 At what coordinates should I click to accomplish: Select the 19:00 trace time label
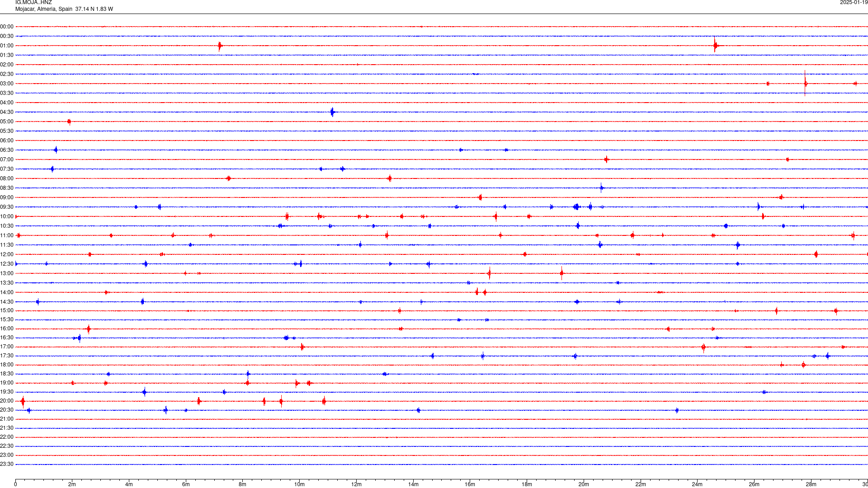(x=7, y=383)
